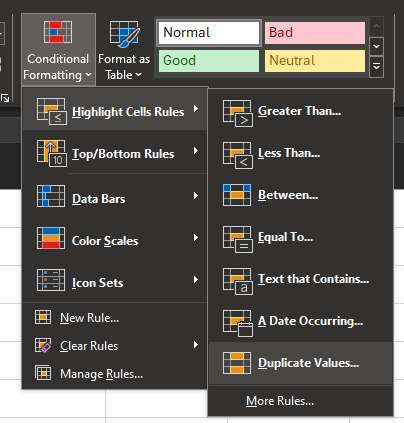This screenshot has height=423, width=404.
Task: Expand the cell styles gallery More button
Action: pos(376,66)
